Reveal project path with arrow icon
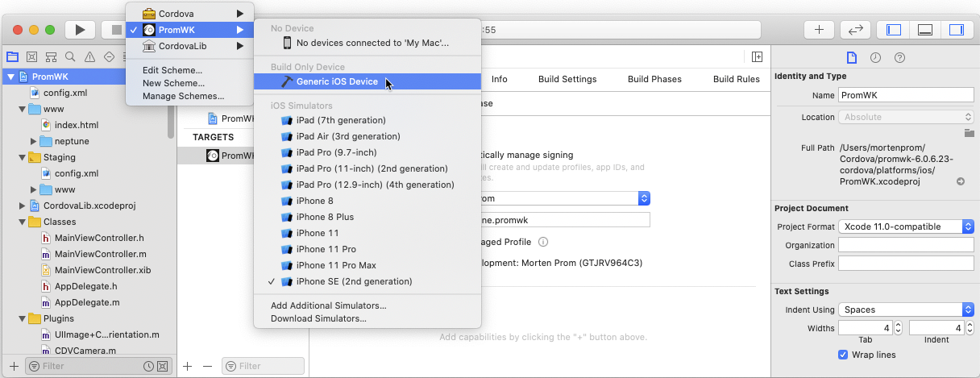The height and width of the screenshot is (378, 980). [961, 181]
